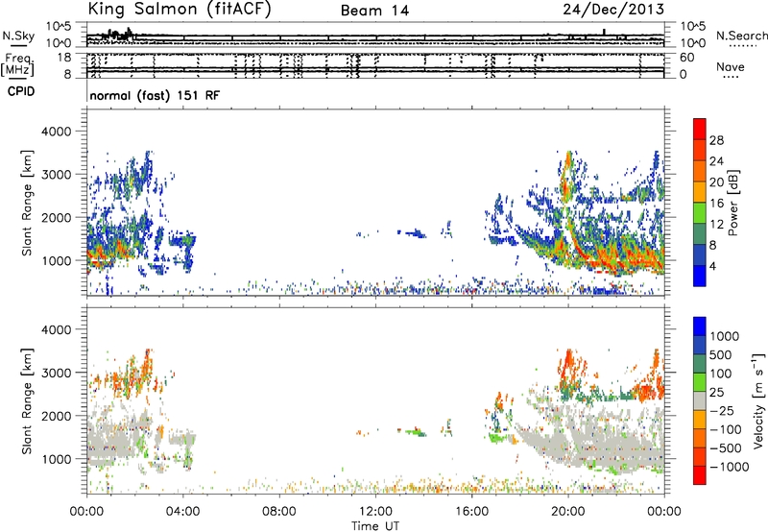This screenshot has height=532, width=768.
Task: Click the grey band of velocity color bar
Action: click(700, 400)
